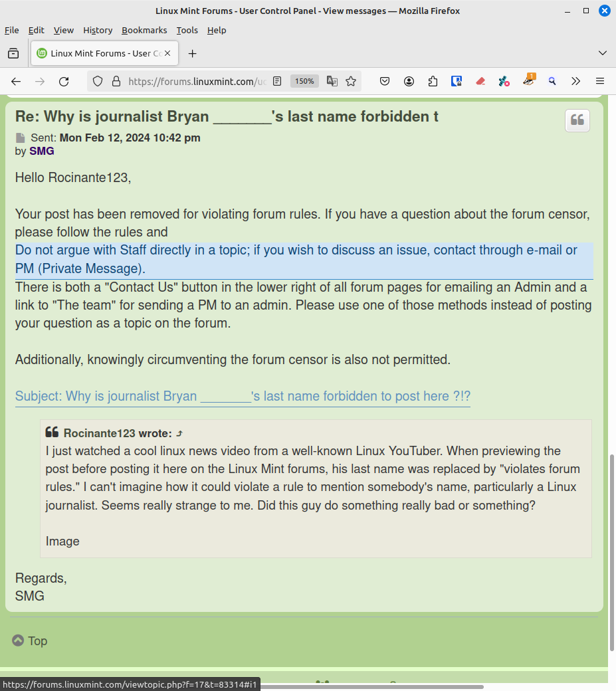List all tabs dropdown
This screenshot has height=691, width=616.
tap(602, 53)
